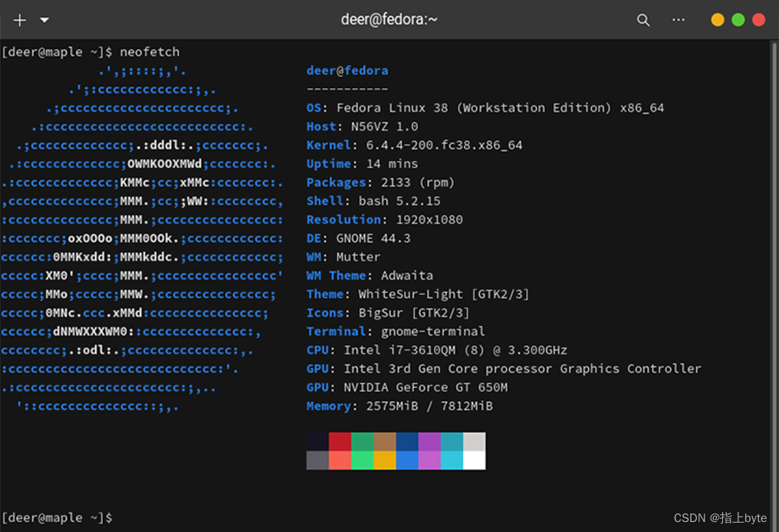Screen dimensions: 779x532
Task: Click the red color swatch
Action: pos(341,440)
